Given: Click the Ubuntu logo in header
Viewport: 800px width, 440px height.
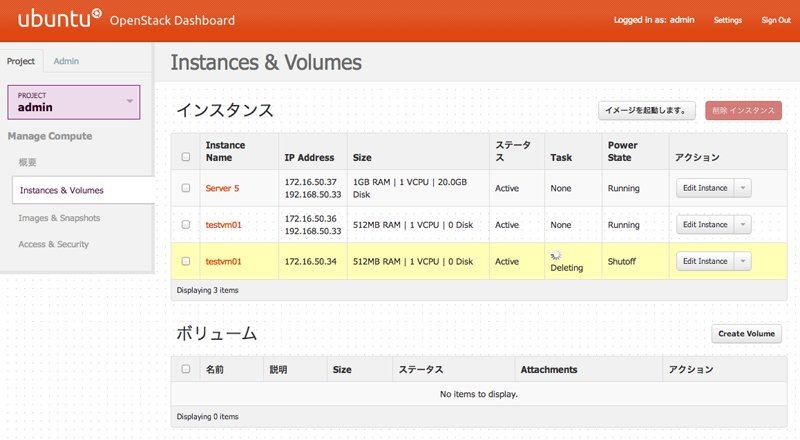Looking at the screenshot, I should pyautogui.click(x=60, y=19).
